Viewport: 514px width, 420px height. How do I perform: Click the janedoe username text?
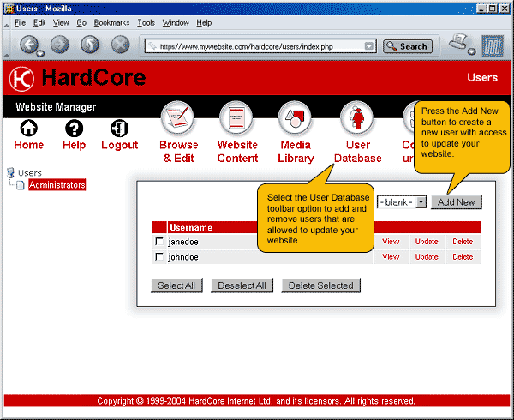pos(183,242)
